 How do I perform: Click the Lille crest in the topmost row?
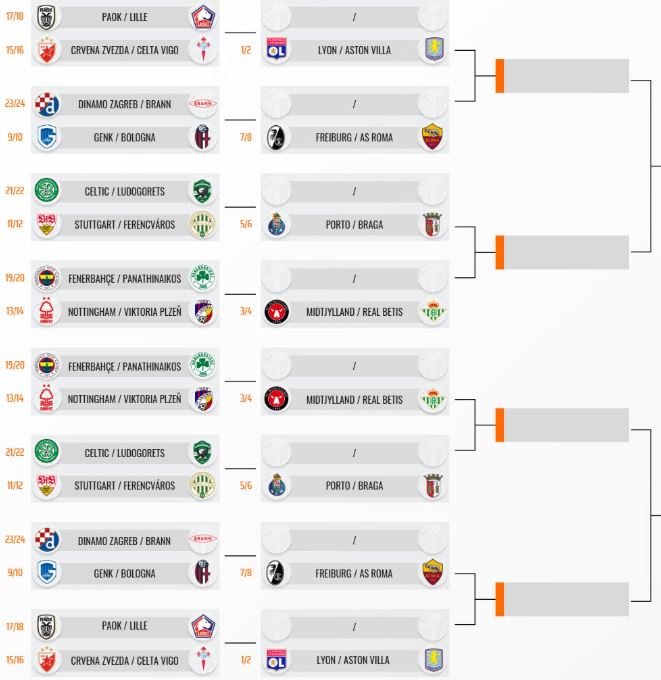[x=203, y=17]
